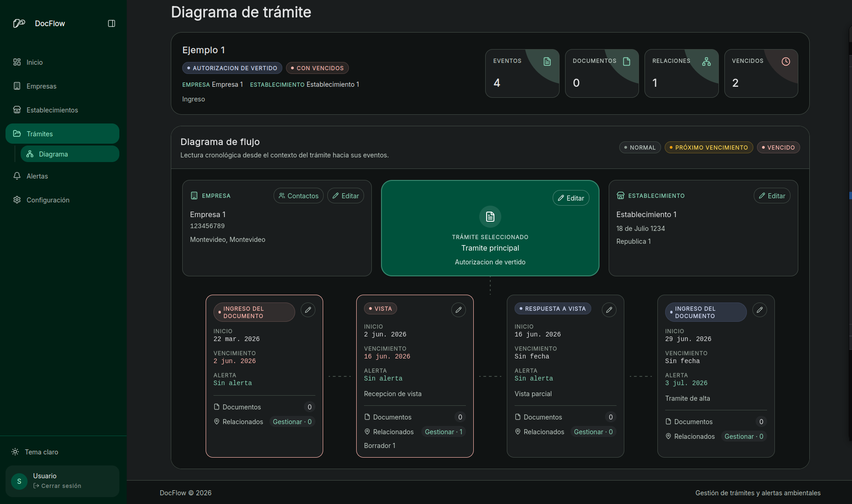
Task: Click the Empresa building icon
Action: [x=194, y=196]
